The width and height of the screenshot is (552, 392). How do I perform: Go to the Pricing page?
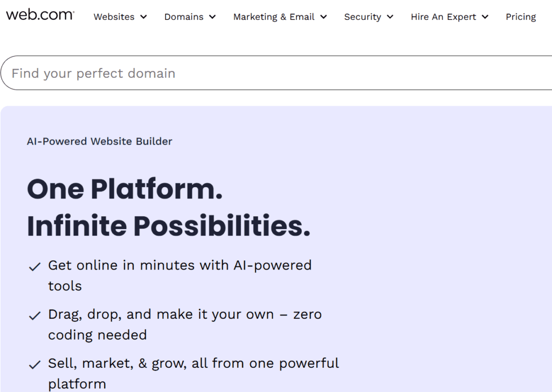(x=521, y=17)
